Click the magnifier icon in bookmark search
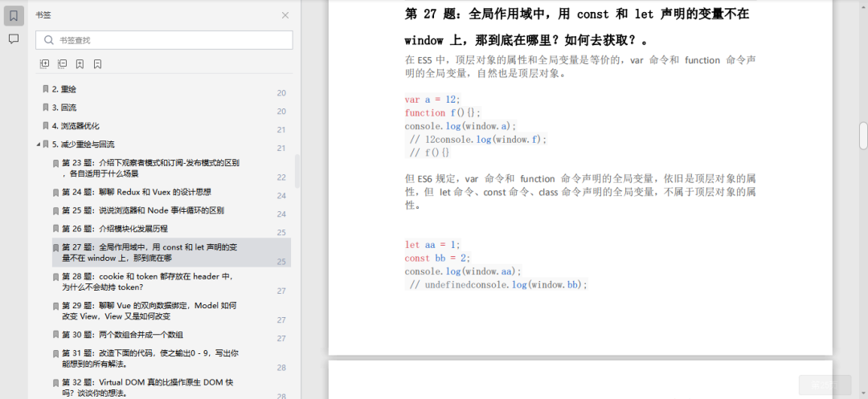The image size is (868, 399). 49,40
